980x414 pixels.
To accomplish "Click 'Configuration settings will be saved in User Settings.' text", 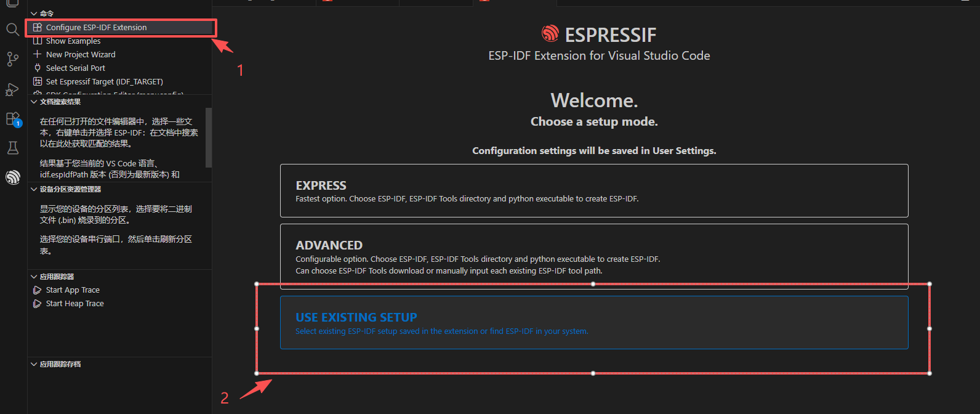I will tap(594, 150).
